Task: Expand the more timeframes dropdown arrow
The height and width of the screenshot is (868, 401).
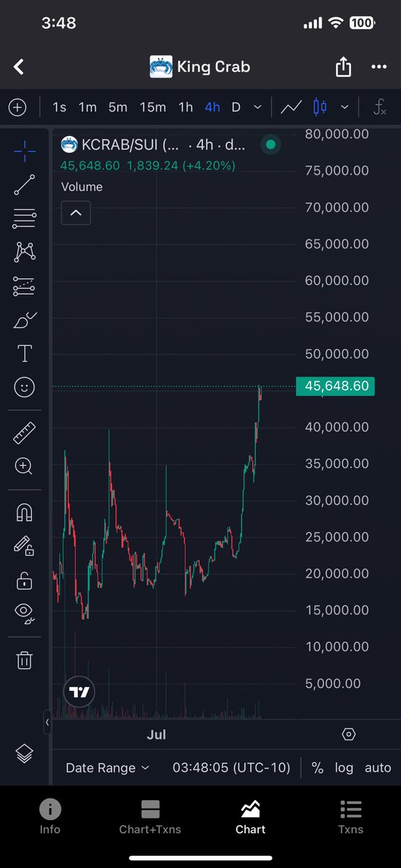Action: pyautogui.click(x=258, y=108)
